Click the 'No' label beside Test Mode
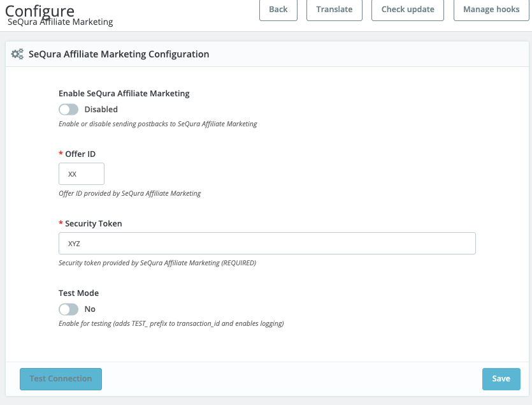532x405 pixels. tap(90, 309)
